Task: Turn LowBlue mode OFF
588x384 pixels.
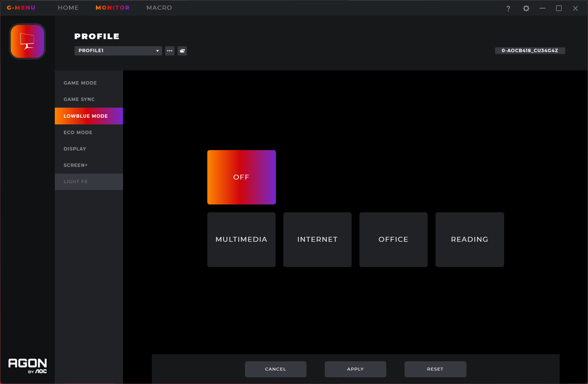Action: tap(241, 177)
